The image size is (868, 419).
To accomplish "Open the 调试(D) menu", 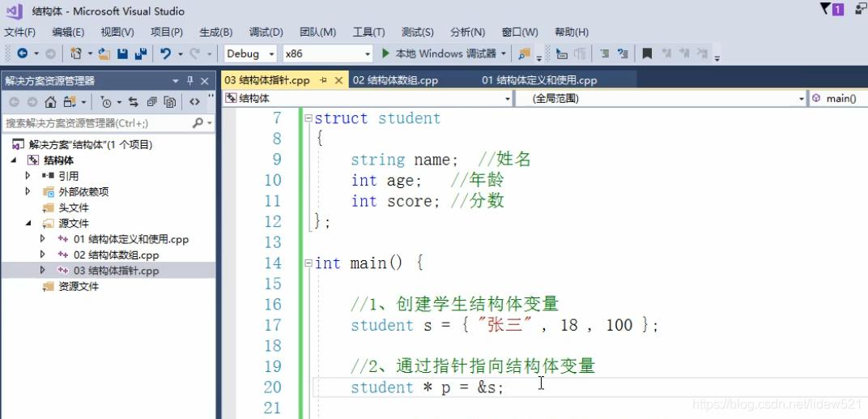I will (266, 32).
